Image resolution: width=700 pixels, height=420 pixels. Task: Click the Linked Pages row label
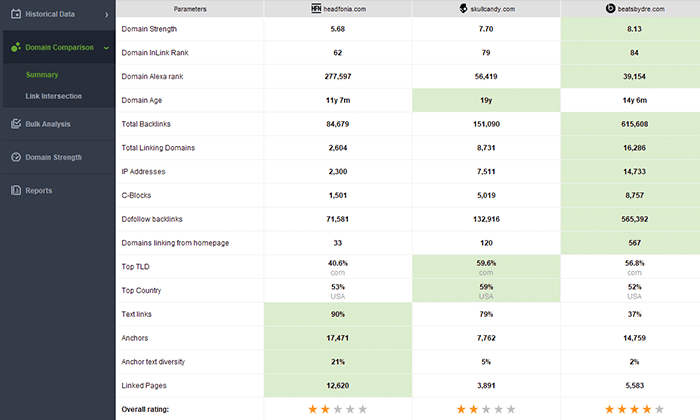[144, 386]
